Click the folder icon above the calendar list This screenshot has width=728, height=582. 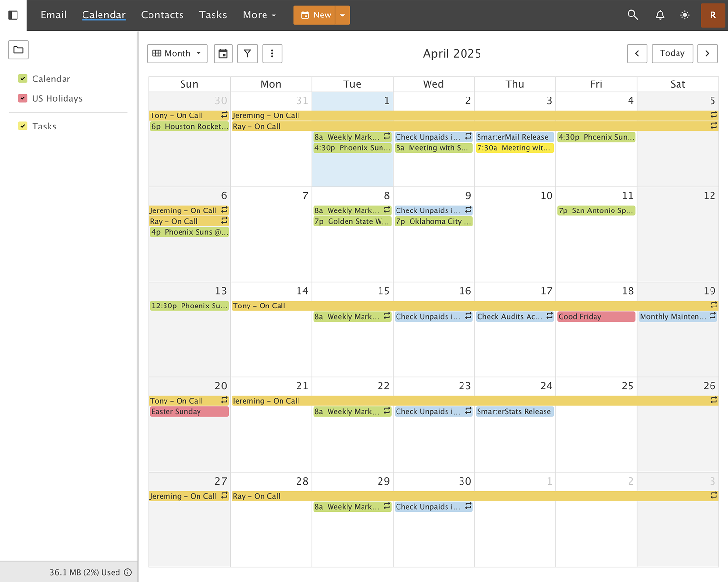click(18, 49)
